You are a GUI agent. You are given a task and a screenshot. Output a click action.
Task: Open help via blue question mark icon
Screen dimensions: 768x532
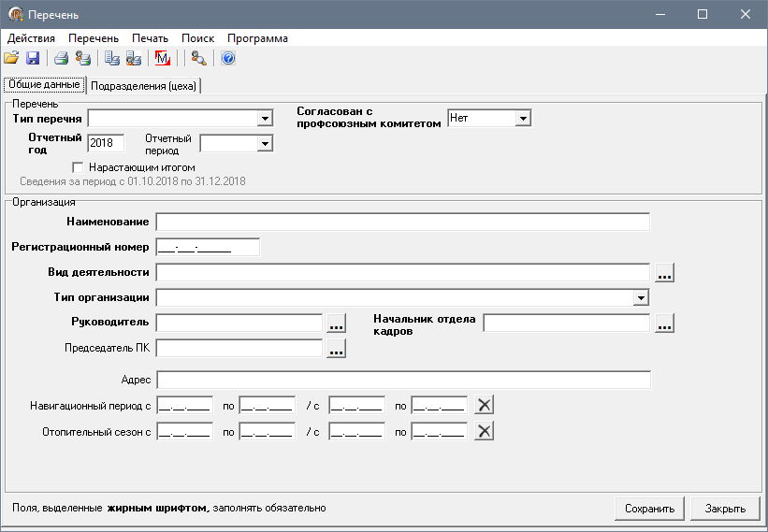[228, 58]
